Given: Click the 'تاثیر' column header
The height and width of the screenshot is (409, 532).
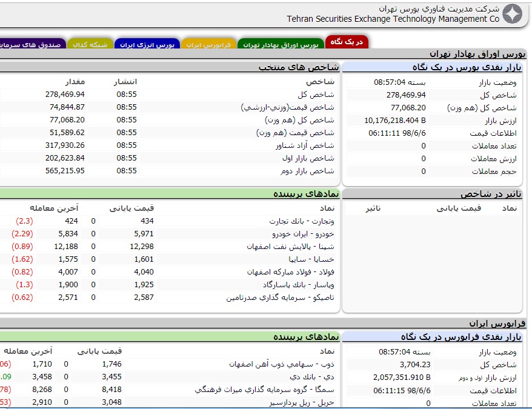Looking at the screenshot, I should 373,208.
